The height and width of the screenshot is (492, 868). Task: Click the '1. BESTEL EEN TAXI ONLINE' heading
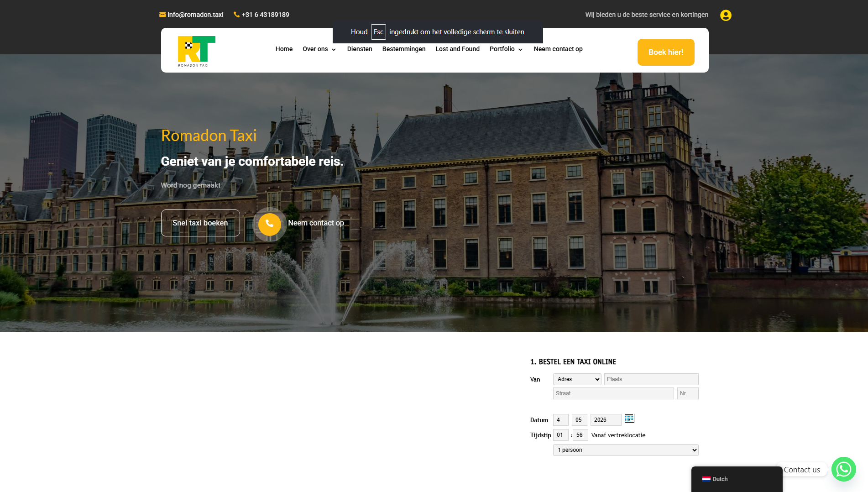coord(573,362)
